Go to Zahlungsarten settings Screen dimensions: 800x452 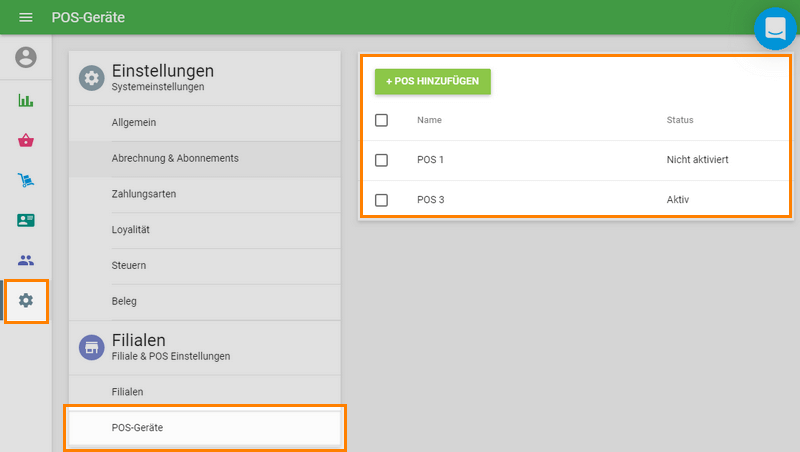point(205,194)
